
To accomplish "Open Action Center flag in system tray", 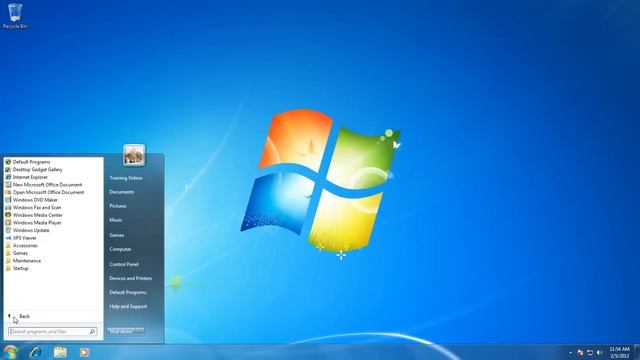I will tap(580, 353).
